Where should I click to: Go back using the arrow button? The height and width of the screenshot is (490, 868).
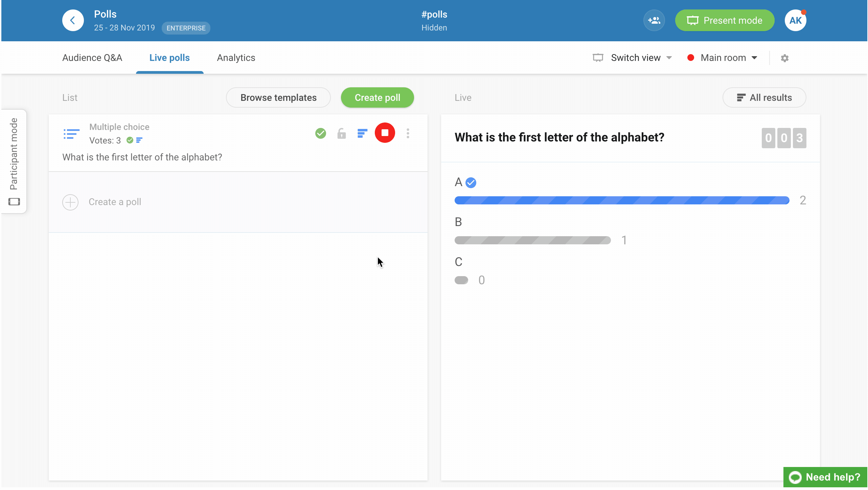point(73,20)
